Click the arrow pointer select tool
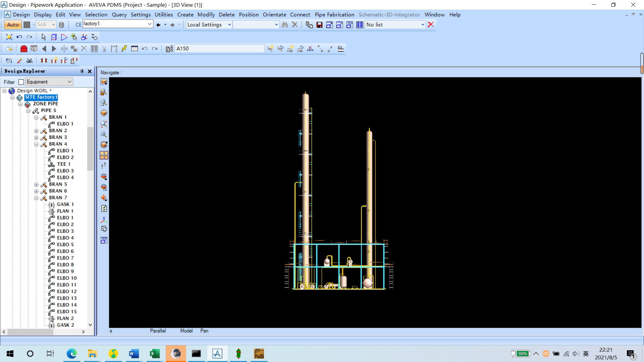Image resolution: width=644 pixels, height=362 pixels. click(x=44, y=37)
